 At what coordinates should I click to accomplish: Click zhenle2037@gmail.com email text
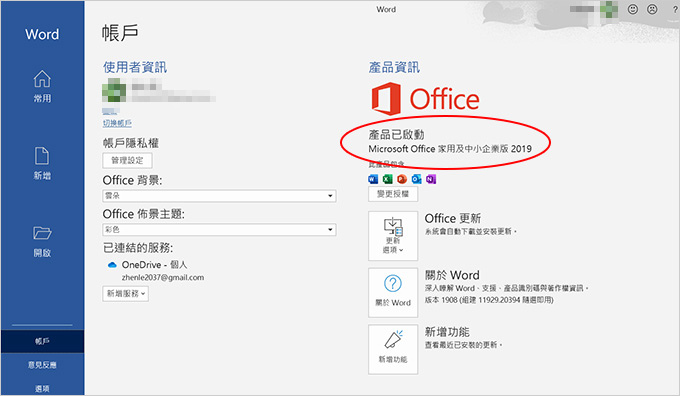click(x=163, y=278)
